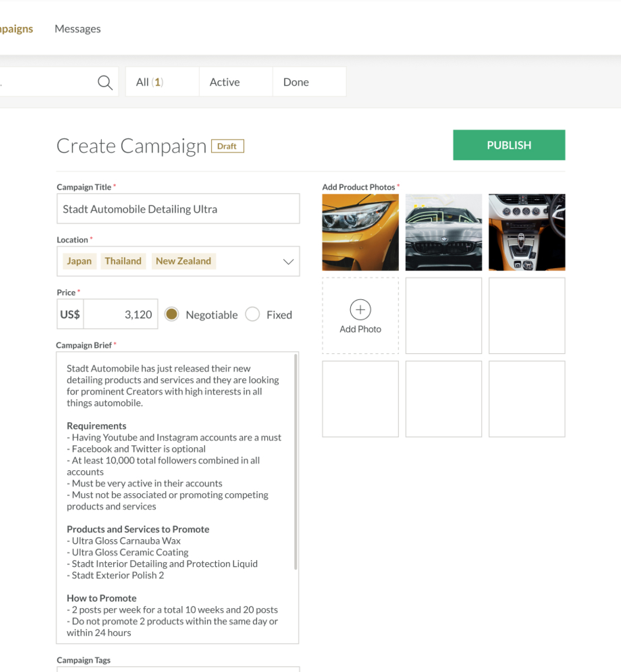Click the price amount field showing 3,120
The height and width of the screenshot is (672, 621).
121,314
